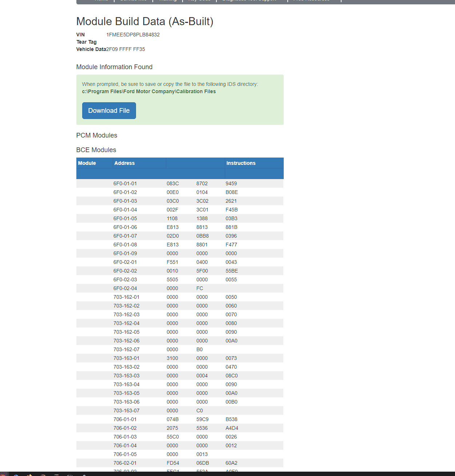Click the Download File button
Viewport: 455px width, 476px height.
[x=109, y=111]
